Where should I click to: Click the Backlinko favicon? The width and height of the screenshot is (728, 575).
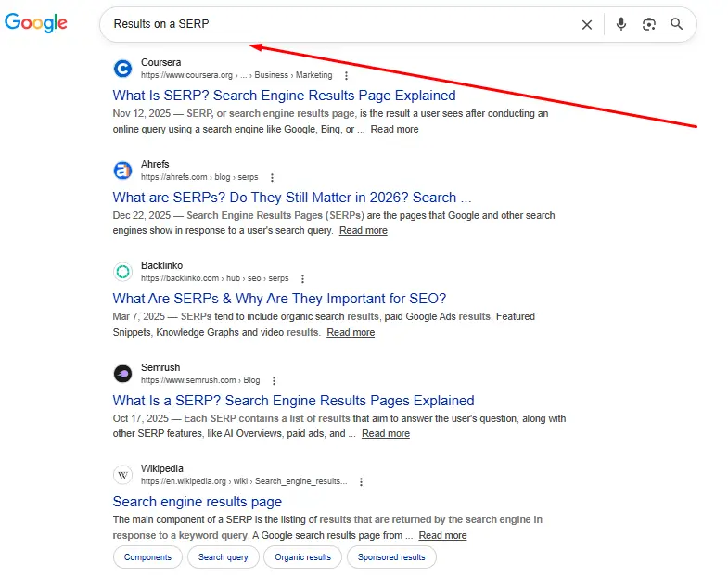122,272
